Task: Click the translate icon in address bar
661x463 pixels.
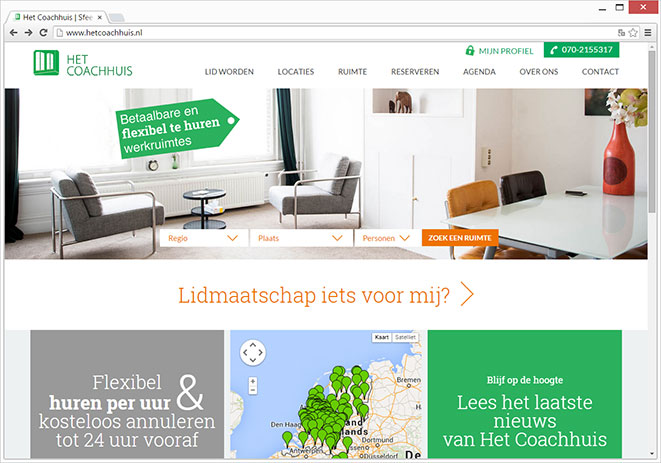Action: [621, 32]
